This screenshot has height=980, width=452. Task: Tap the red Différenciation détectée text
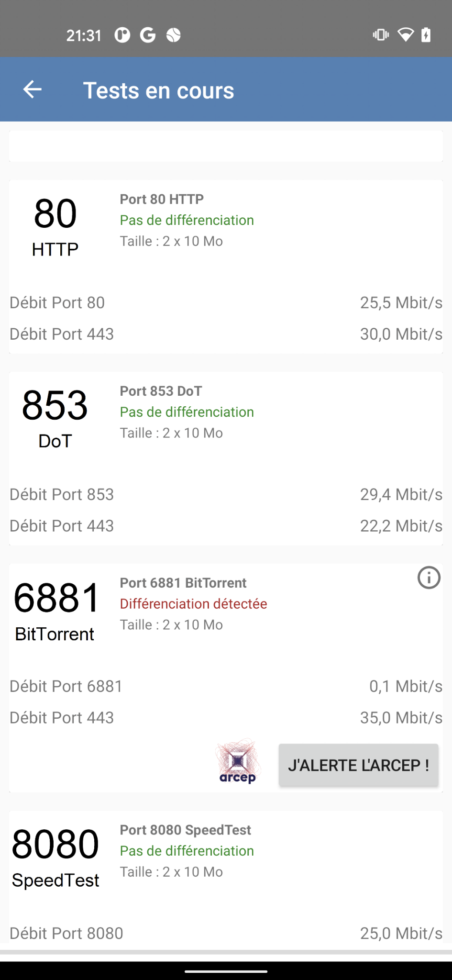pos(193,604)
